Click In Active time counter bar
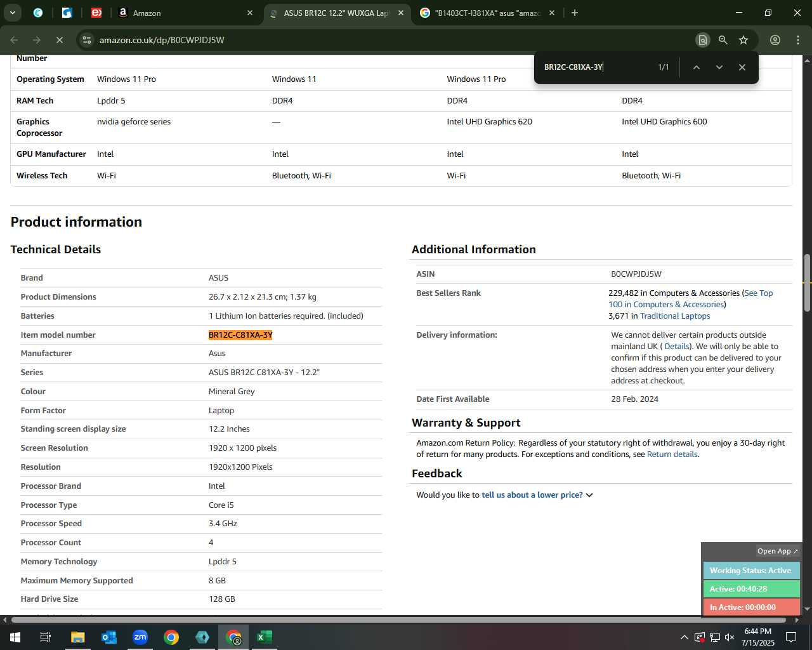Screen dimensions: 812x650 point(751,607)
